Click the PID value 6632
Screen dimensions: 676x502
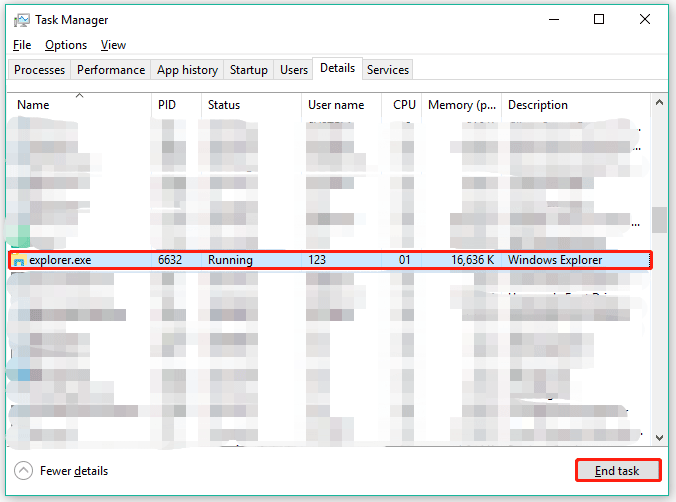tap(170, 260)
